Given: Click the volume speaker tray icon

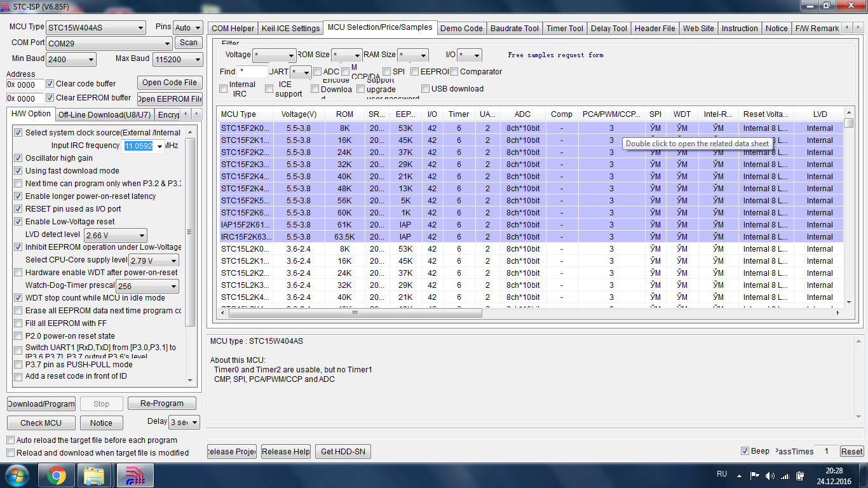Looking at the screenshot, I should coord(770,475).
